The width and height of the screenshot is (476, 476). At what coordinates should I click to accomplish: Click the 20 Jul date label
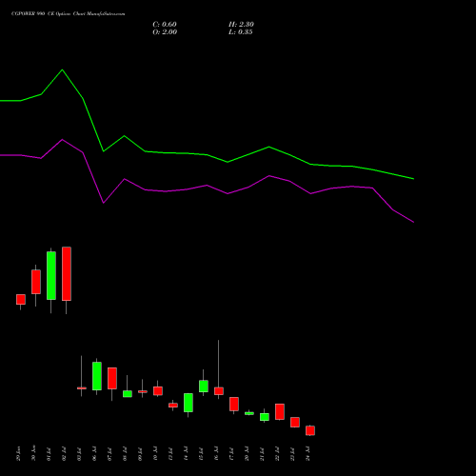pos(247,453)
